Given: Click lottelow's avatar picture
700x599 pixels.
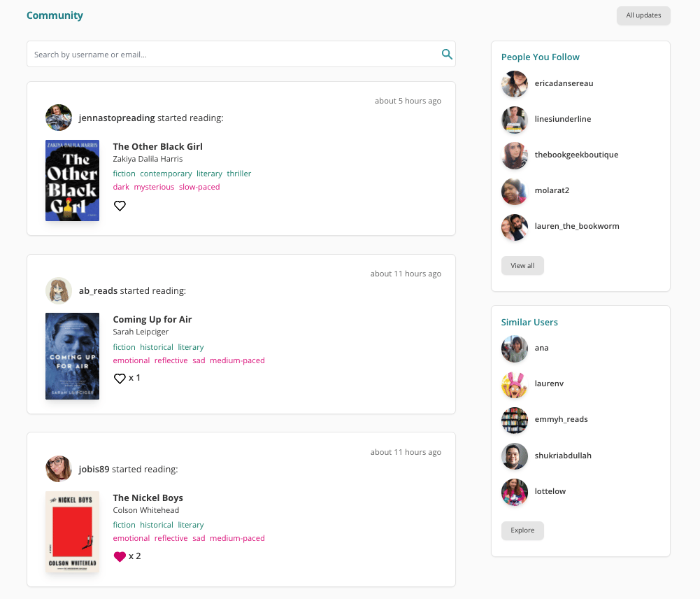Looking at the screenshot, I should click(x=514, y=492).
